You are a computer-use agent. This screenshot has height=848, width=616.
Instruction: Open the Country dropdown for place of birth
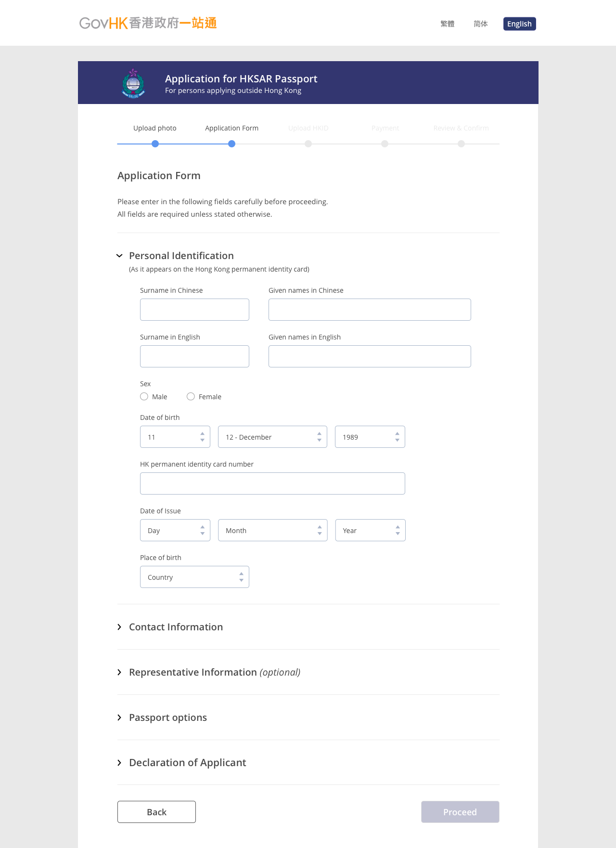[194, 577]
